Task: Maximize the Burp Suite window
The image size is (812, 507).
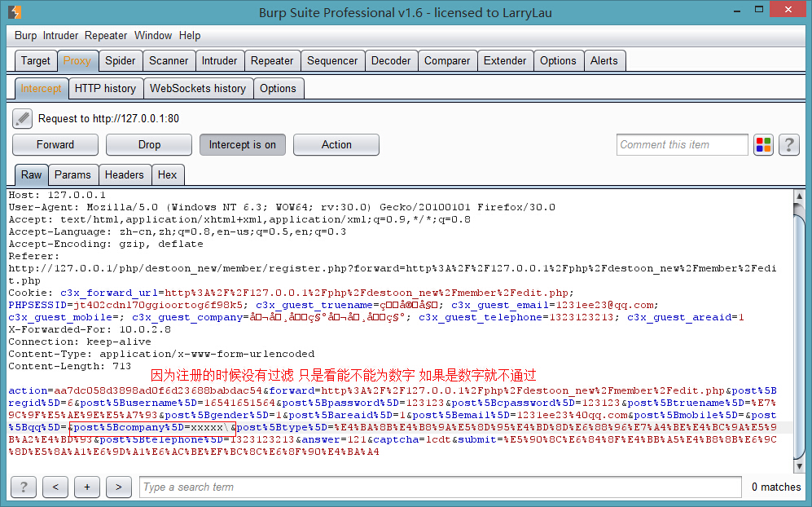Action: pos(759,10)
